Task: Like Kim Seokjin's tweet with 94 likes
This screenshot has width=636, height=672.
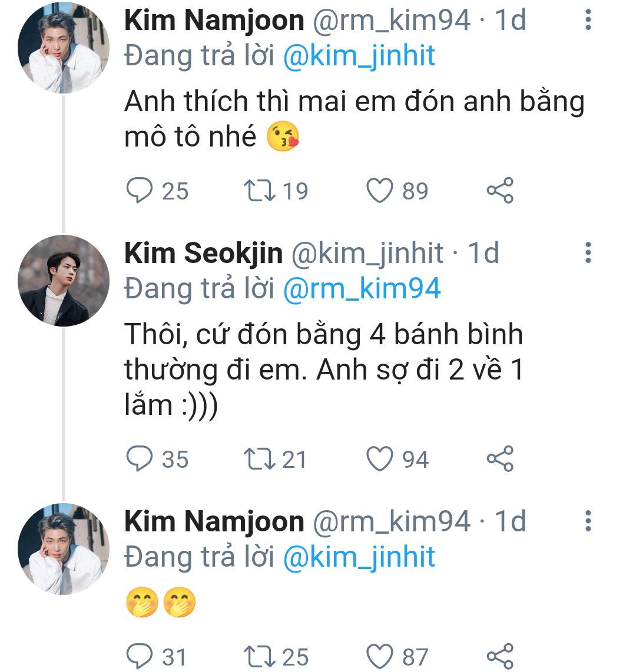Action: point(380,459)
